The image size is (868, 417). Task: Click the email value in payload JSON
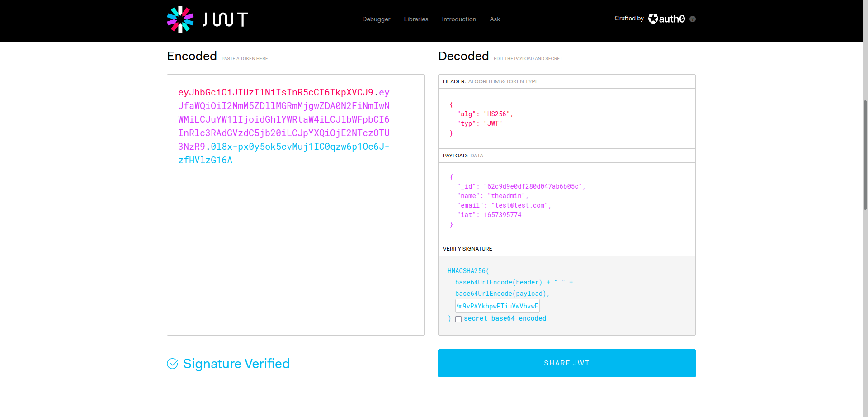tap(520, 205)
